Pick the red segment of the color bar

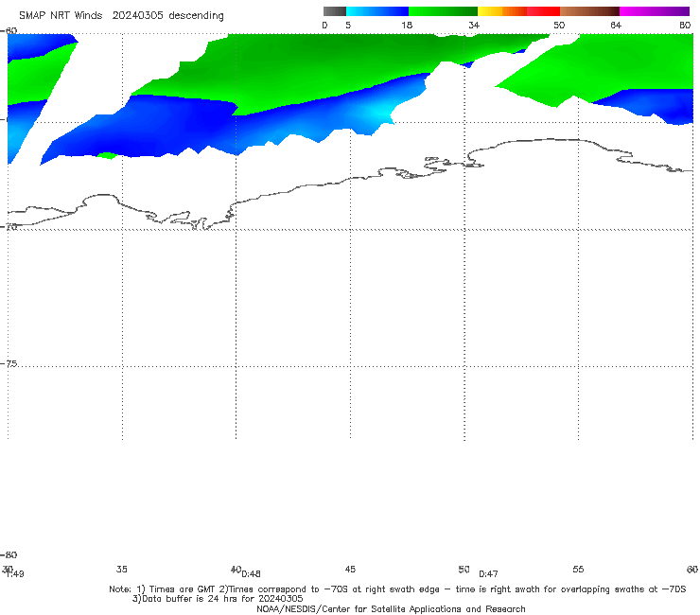[543, 11]
